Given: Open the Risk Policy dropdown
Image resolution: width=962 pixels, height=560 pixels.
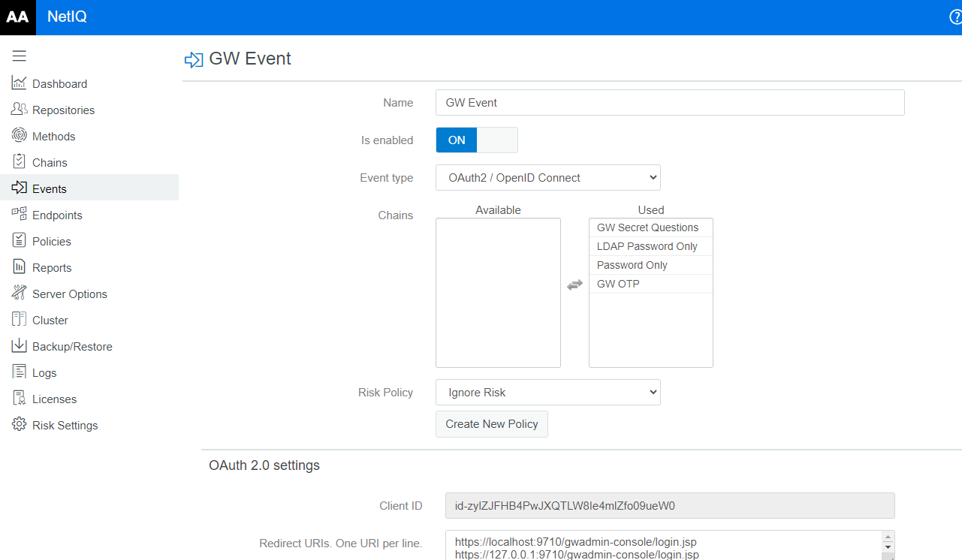Looking at the screenshot, I should pos(548,393).
